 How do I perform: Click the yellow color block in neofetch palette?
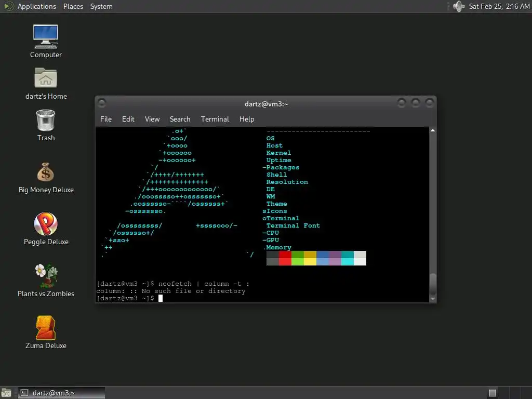[310, 258]
